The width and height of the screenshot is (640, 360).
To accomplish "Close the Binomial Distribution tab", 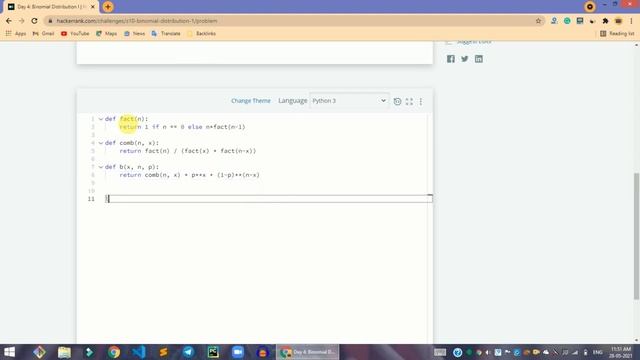I will [93, 7].
